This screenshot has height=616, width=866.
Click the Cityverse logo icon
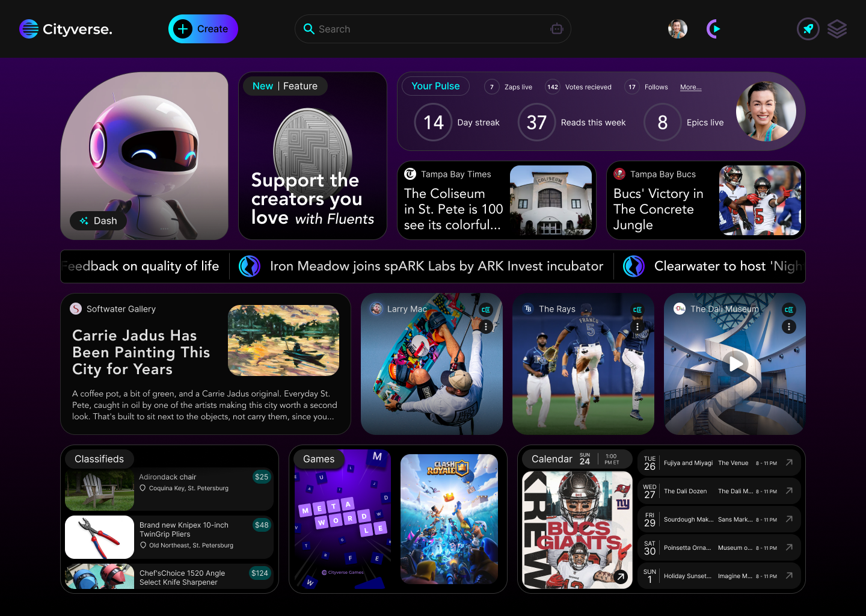click(x=29, y=29)
